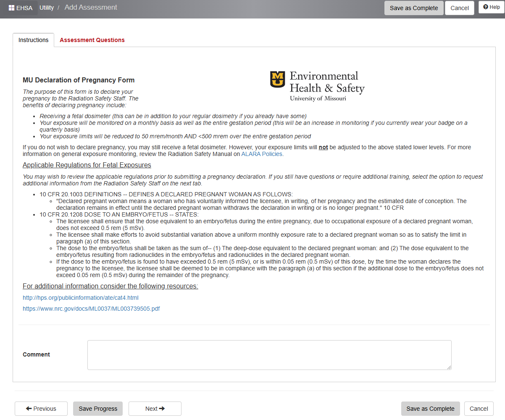Click Save as Complete beside the footer Cancel
Viewport: 505px width, 420px height.
tap(430, 409)
